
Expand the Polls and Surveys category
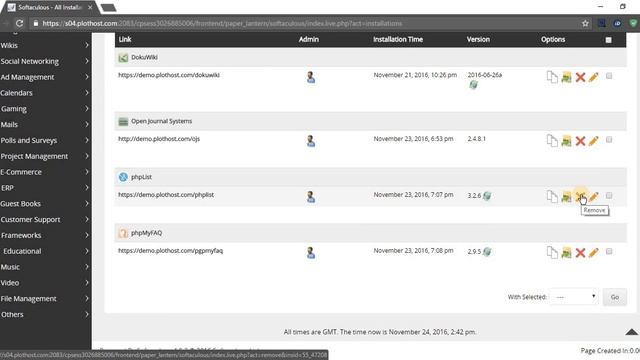(45, 140)
